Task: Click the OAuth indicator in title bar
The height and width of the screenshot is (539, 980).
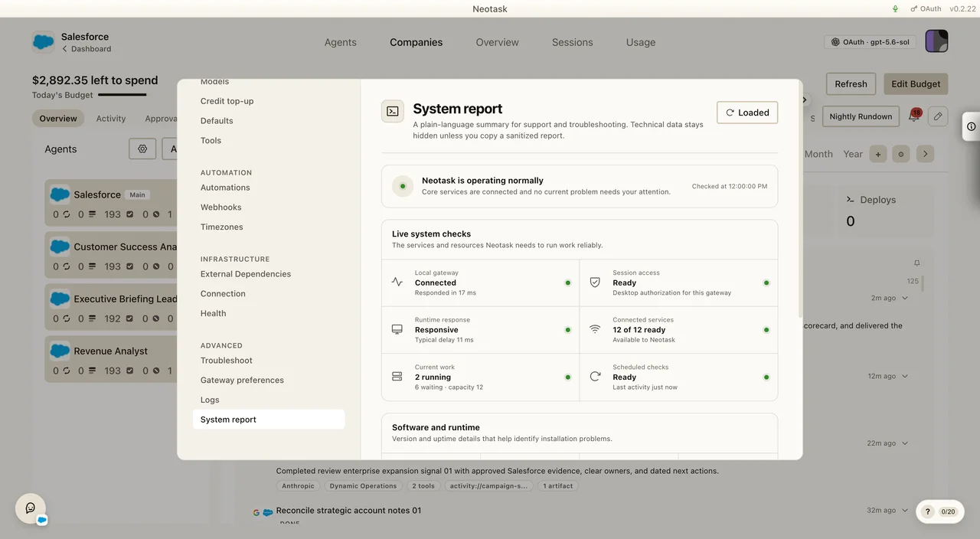Action: [926, 8]
